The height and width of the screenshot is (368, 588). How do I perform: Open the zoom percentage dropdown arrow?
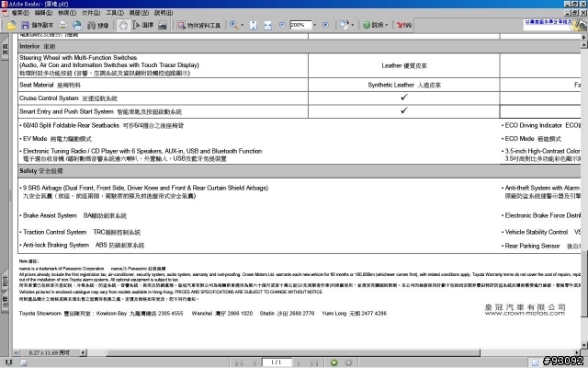[314, 25]
